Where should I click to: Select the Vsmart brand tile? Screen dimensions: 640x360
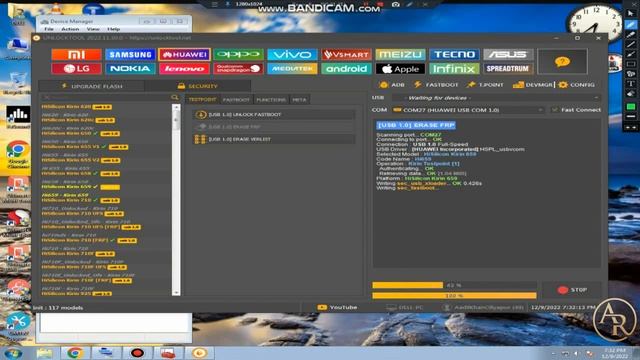pos(346,54)
